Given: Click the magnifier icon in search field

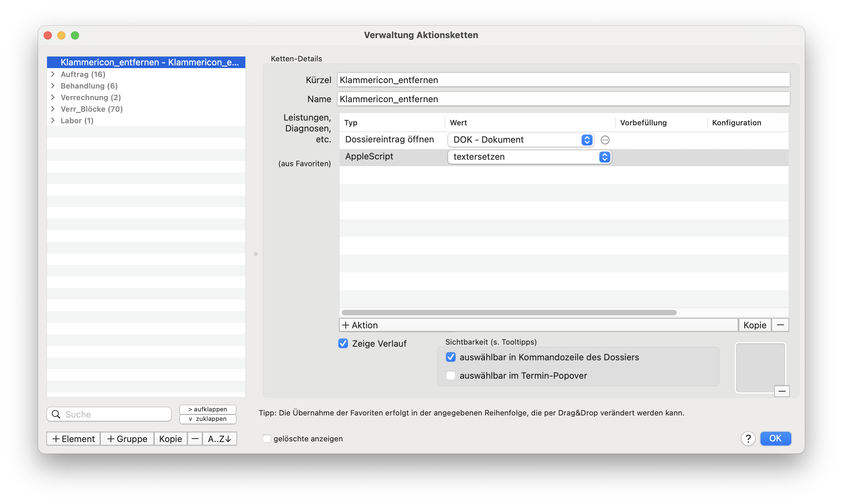Looking at the screenshot, I should [56, 414].
